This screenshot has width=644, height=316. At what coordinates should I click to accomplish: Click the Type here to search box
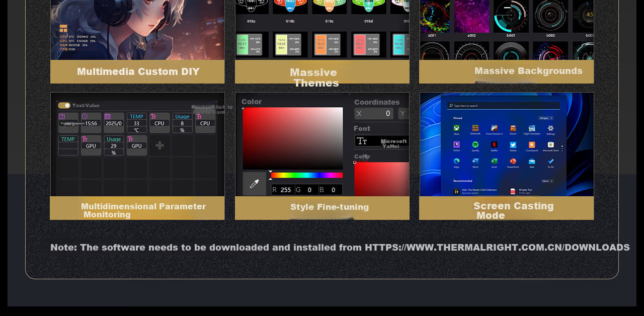[x=504, y=106]
